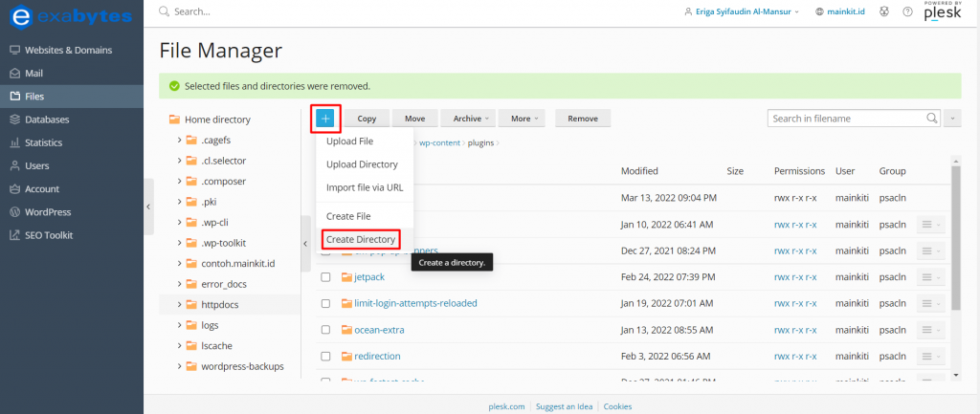This screenshot has width=980, height=414.
Task: Expand the .composer tree folder
Action: point(179,181)
